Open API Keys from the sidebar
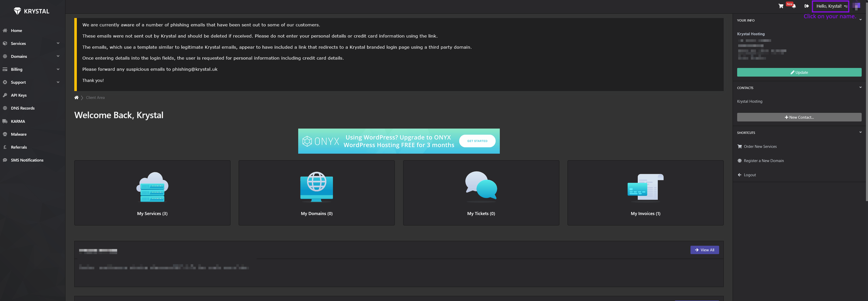Image resolution: width=868 pixels, height=301 pixels. [19, 95]
